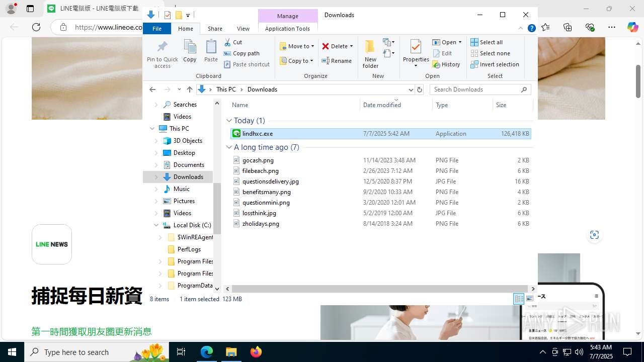Select PerfLogs folder in tree
Screen dimensions: 644x362
tap(189, 249)
